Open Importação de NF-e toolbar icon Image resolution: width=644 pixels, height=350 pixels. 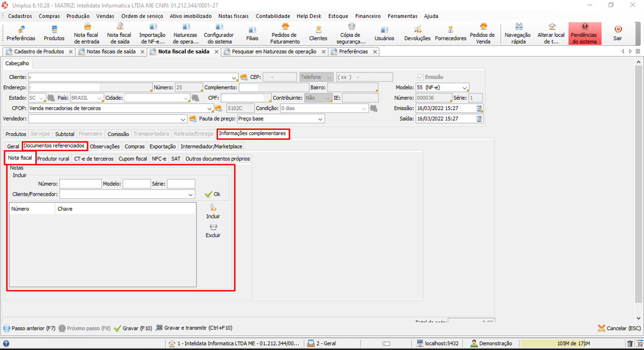[152, 33]
